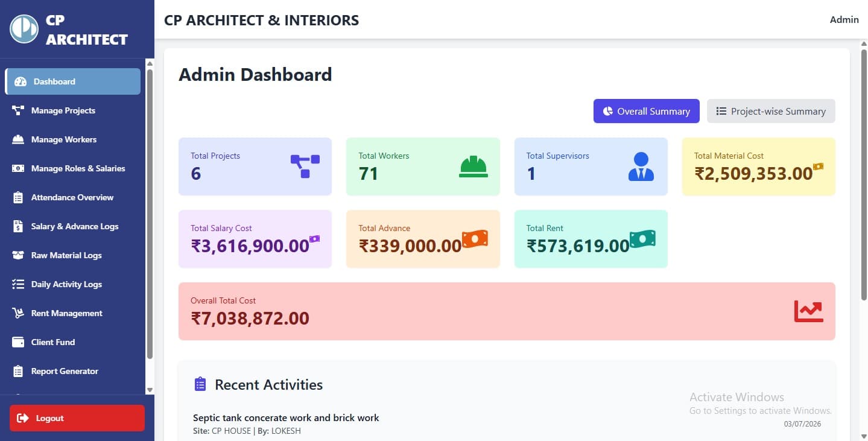The width and height of the screenshot is (868, 441).
Task: Click the ₹3,616,900.00 salary cost value
Action: [250, 246]
